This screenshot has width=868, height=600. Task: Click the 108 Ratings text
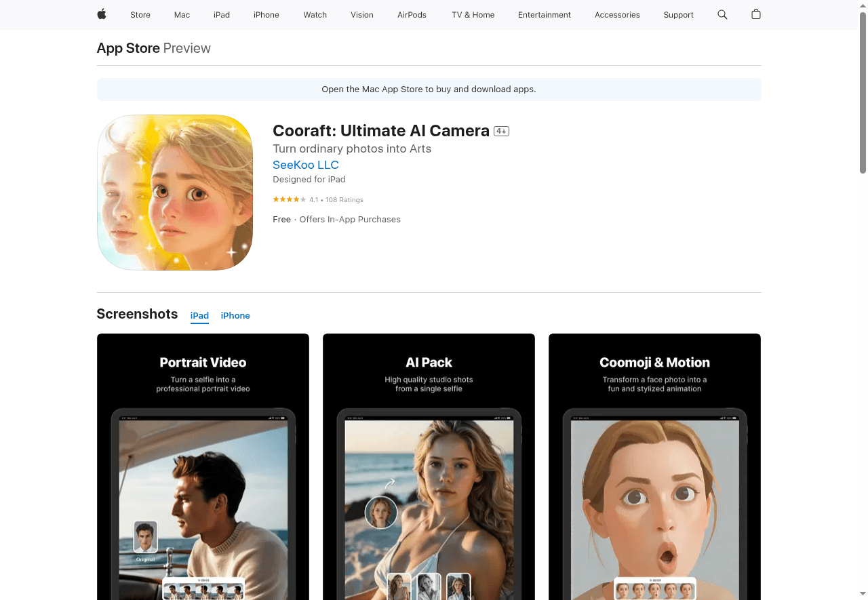tap(344, 199)
